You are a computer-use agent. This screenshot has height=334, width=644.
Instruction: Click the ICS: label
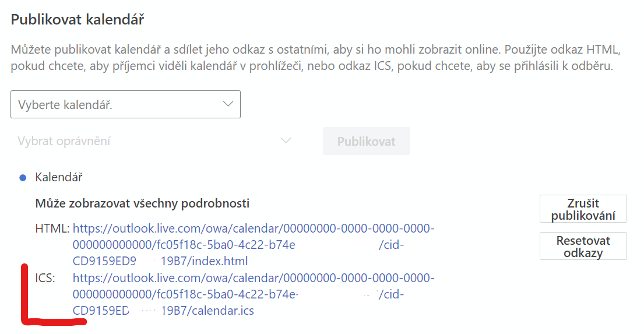[45, 278]
